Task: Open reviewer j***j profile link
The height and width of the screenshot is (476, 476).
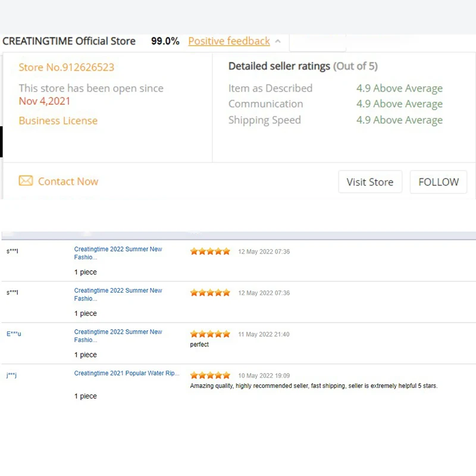Action: pyautogui.click(x=11, y=375)
